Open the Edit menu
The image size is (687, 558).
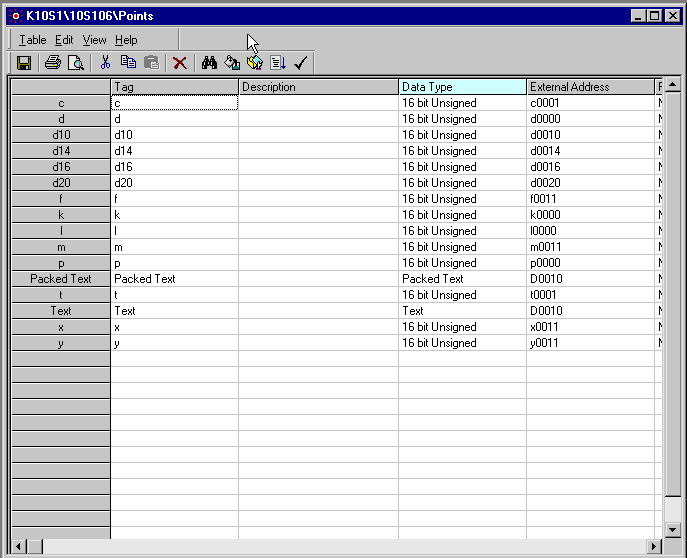tap(64, 40)
